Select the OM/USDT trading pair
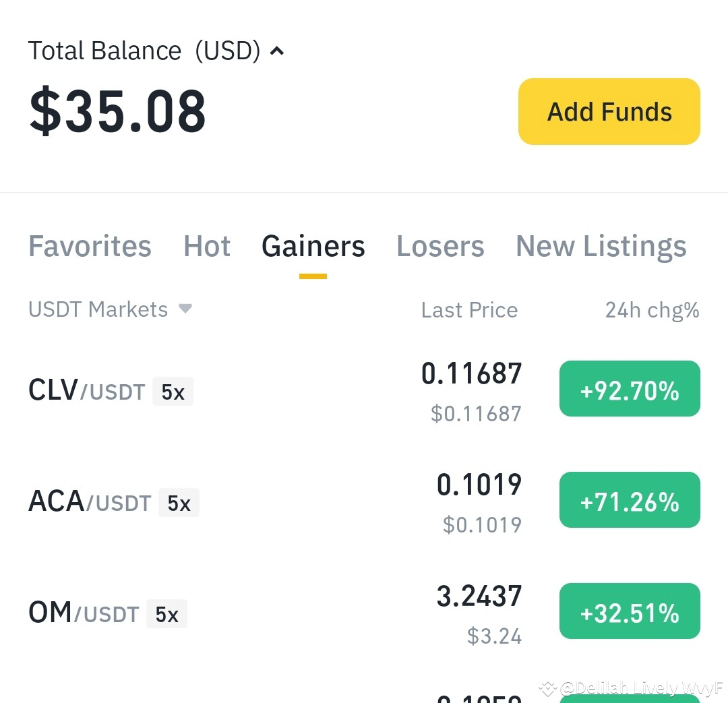The width and height of the screenshot is (728, 703). click(81, 612)
